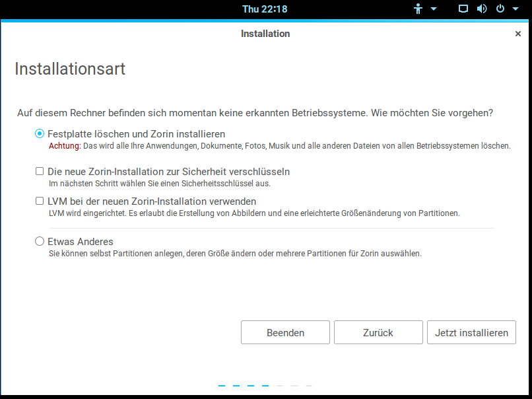Click the wired network display icon

pyautogui.click(x=463, y=9)
